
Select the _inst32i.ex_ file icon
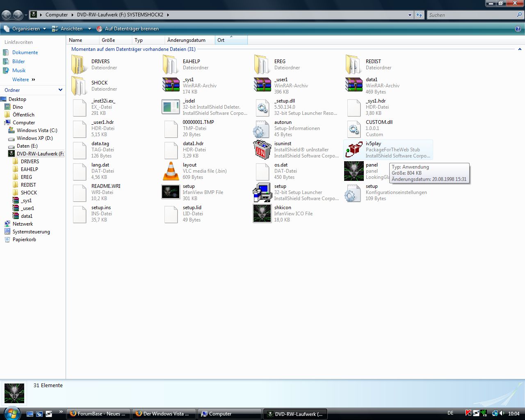click(80, 107)
